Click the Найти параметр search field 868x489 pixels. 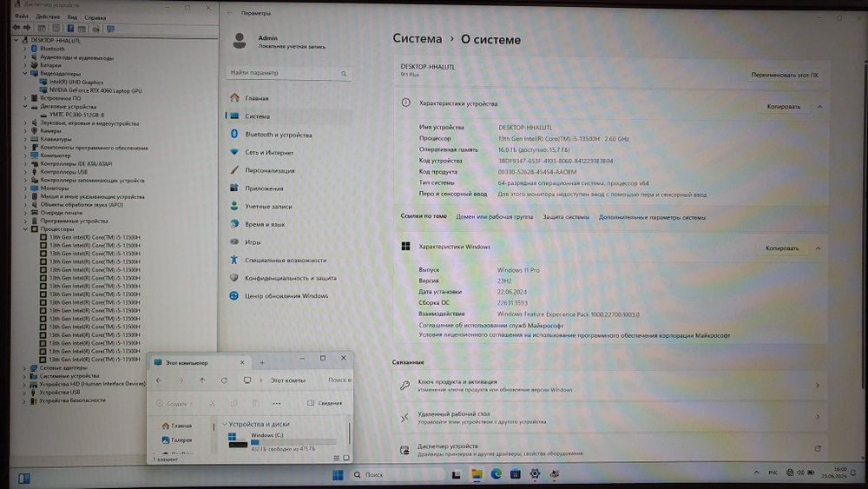click(x=286, y=73)
